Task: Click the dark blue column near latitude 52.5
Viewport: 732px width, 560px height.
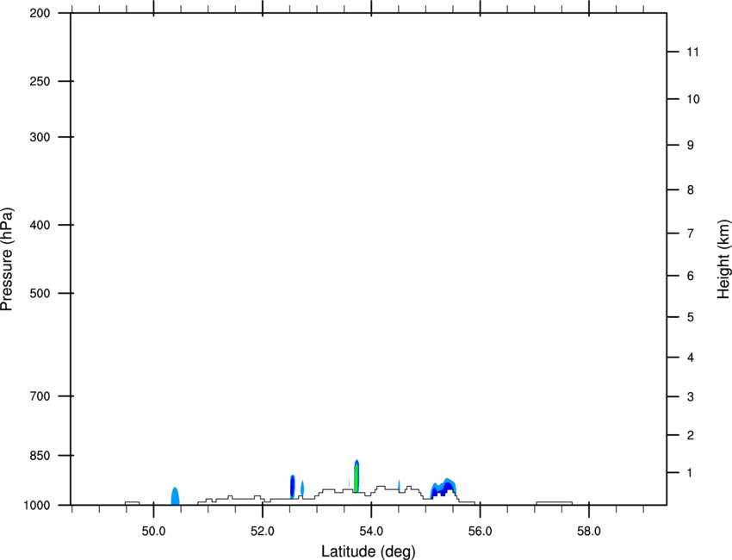Action: 292,486
